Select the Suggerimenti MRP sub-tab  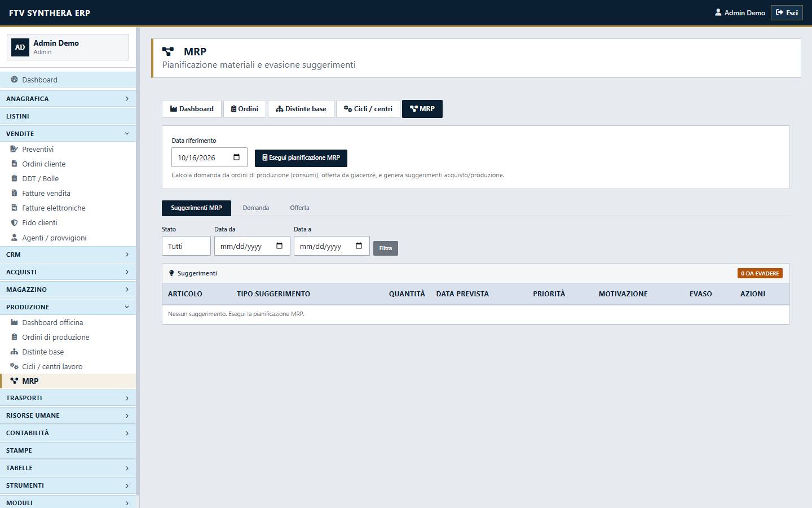[196, 208]
